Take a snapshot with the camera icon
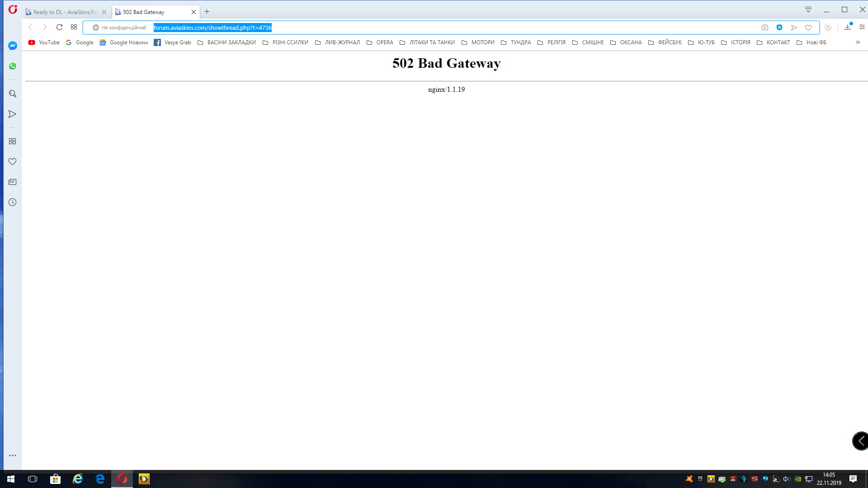 click(x=764, y=28)
